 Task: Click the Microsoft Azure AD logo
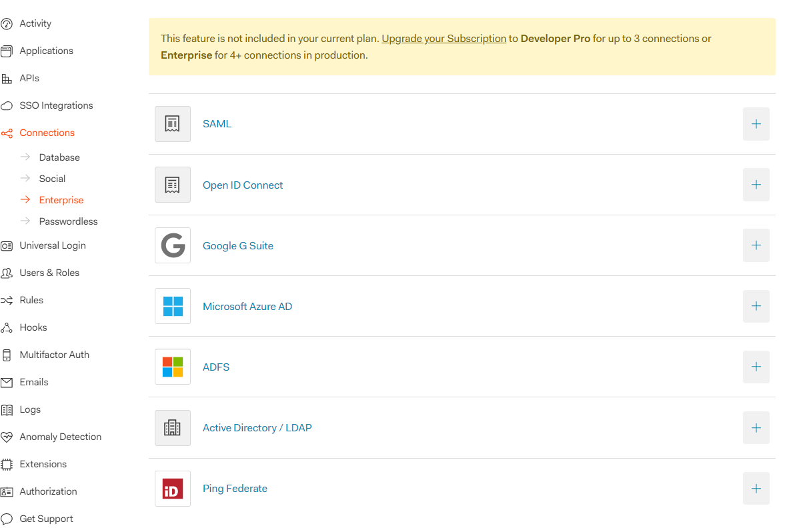coord(173,306)
